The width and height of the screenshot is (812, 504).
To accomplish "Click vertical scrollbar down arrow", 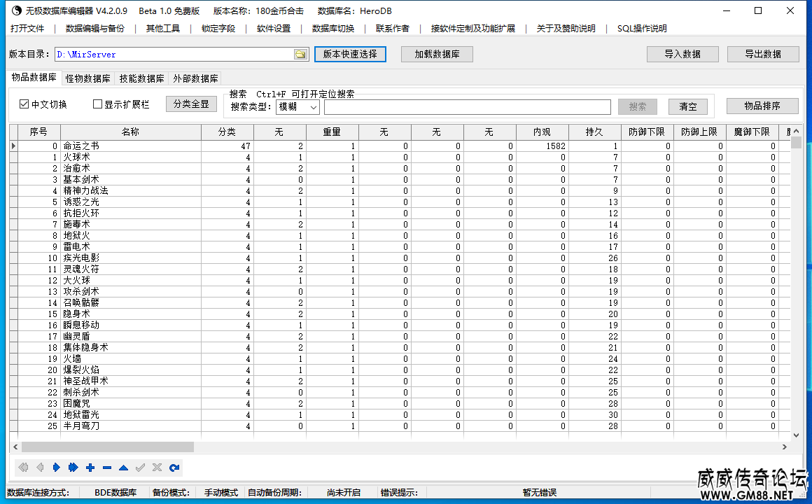I will pyautogui.click(x=797, y=435).
